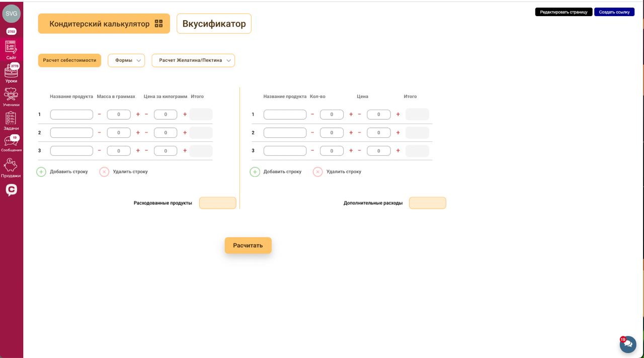
Task: Focus Название продукта field in product row 3
Action: click(x=71, y=151)
